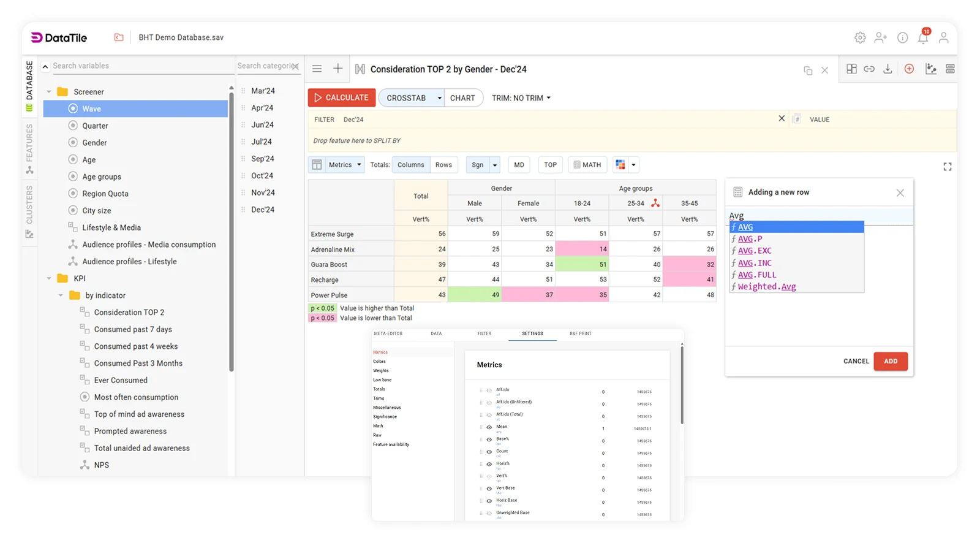This screenshot has height=548, width=980.
Task: Open the Sgn dropdown arrow
Action: click(495, 165)
